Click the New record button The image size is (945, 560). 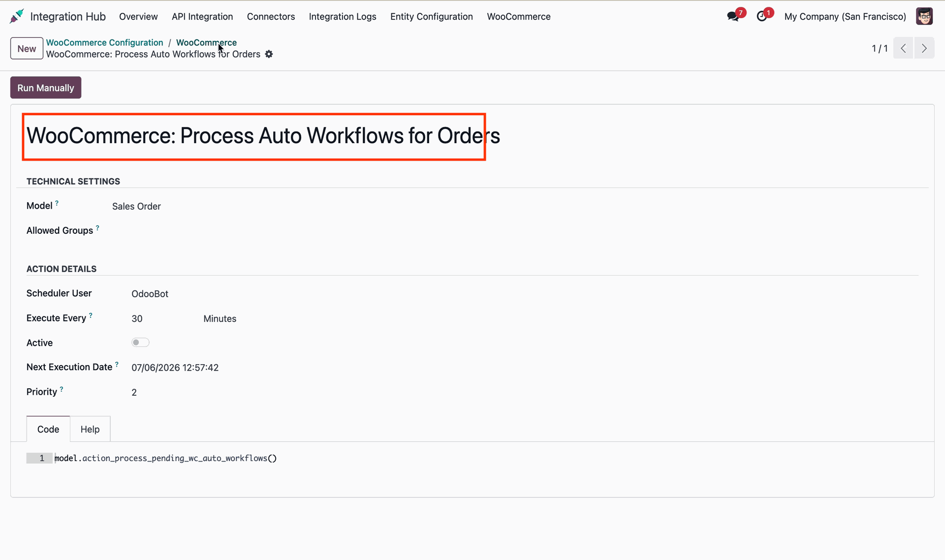pyautogui.click(x=27, y=48)
